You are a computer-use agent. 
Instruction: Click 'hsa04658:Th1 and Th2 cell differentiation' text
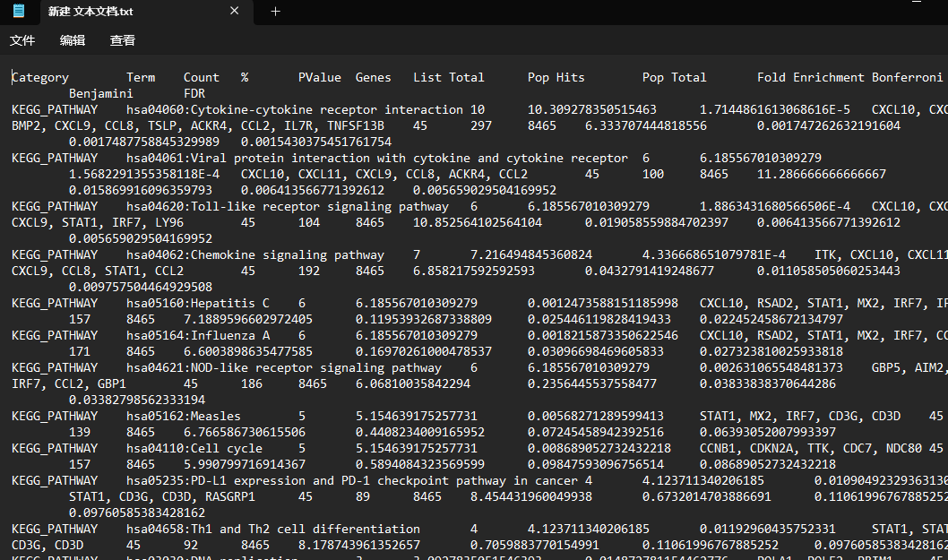tap(273, 530)
